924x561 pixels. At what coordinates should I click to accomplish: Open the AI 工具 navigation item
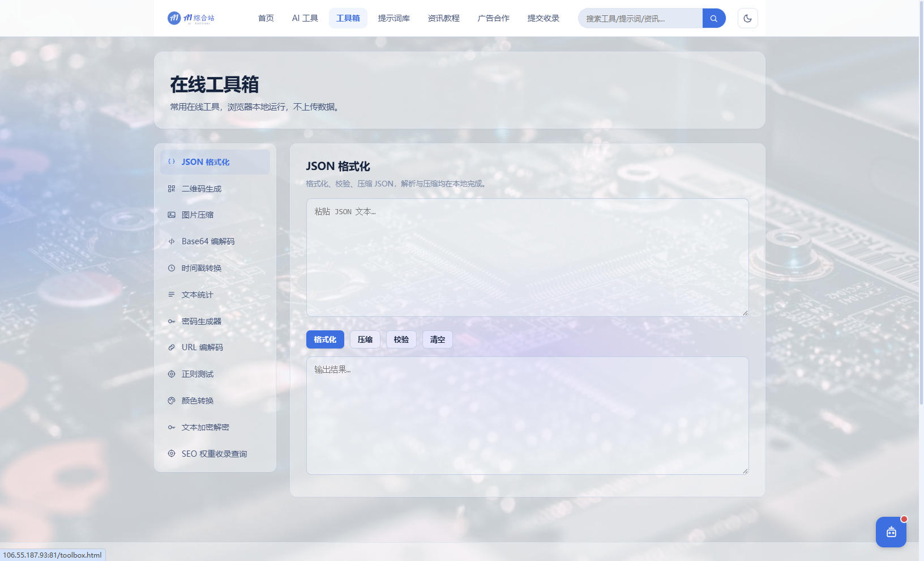305,18
